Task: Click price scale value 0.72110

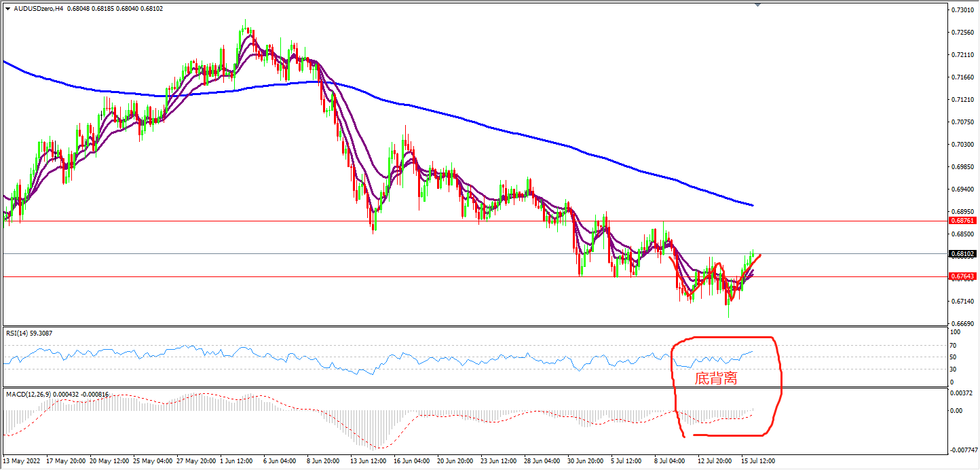Action: pos(963,55)
